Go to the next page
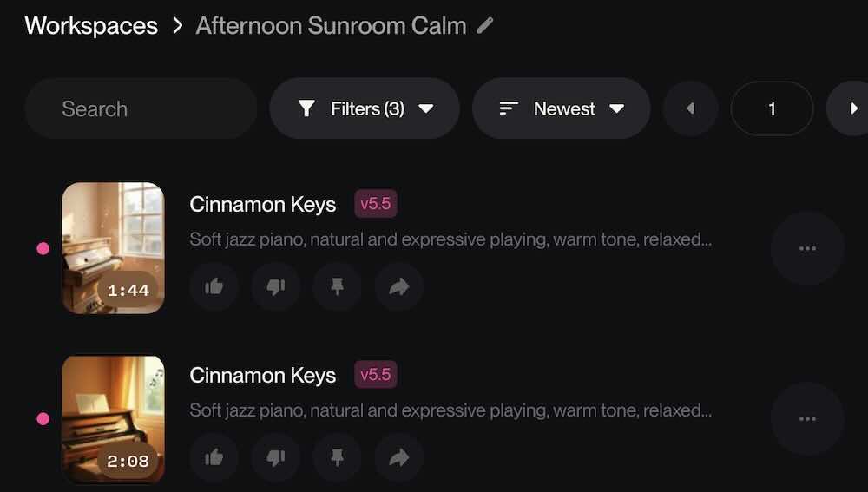 [852, 108]
